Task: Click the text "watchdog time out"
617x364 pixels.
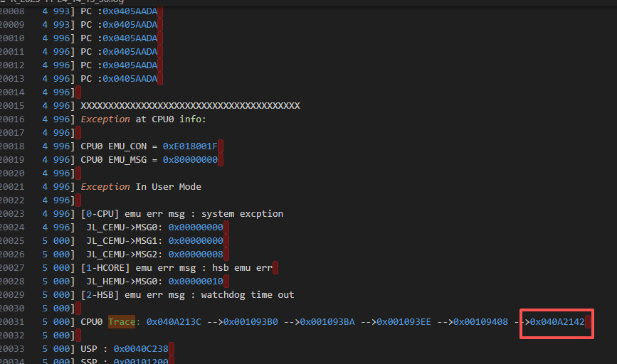Action: click(248, 295)
